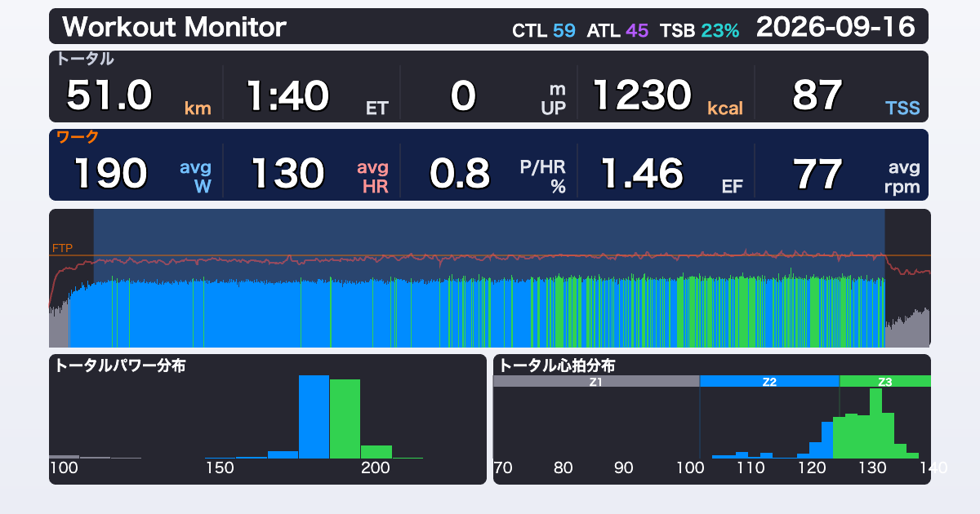The height and width of the screenshot is (514, 980).
Task: Click the 87 TSS score tile
Action: [x=842, y=95]
